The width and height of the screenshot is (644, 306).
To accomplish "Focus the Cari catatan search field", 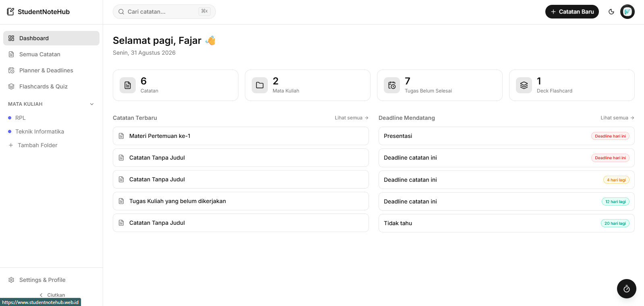I will click(164, 12).
